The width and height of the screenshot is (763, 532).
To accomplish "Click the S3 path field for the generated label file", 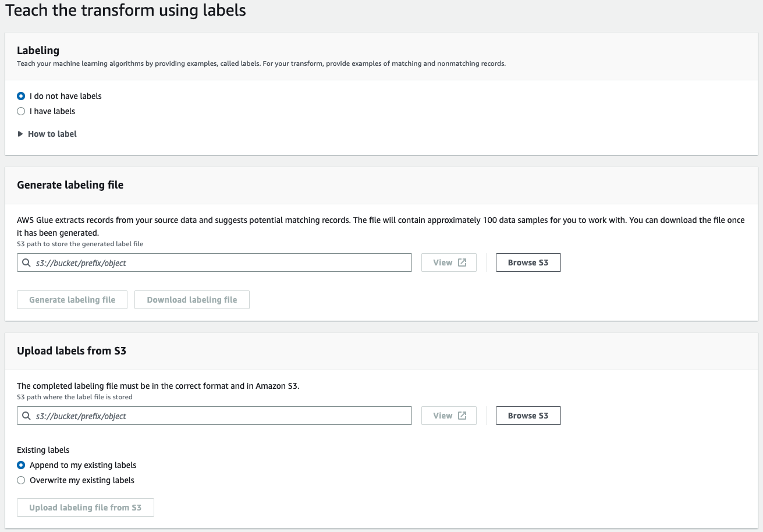I will tap(215, 263).
